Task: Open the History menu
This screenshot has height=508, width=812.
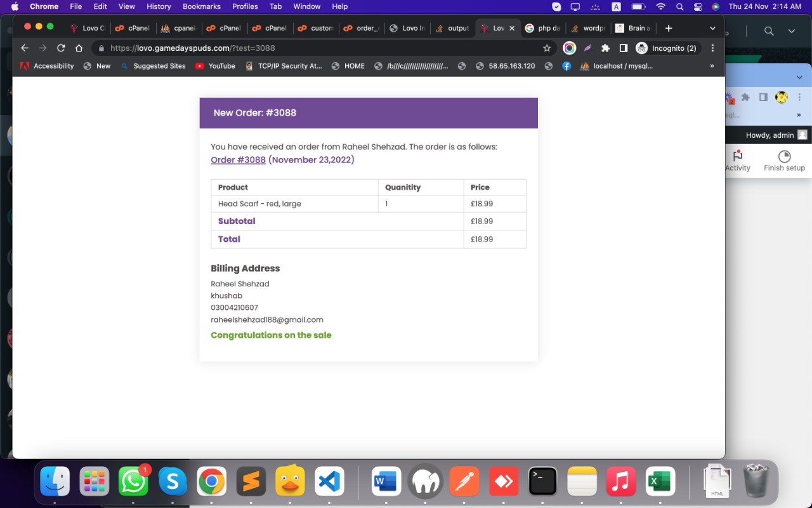Action: [159, 6]
